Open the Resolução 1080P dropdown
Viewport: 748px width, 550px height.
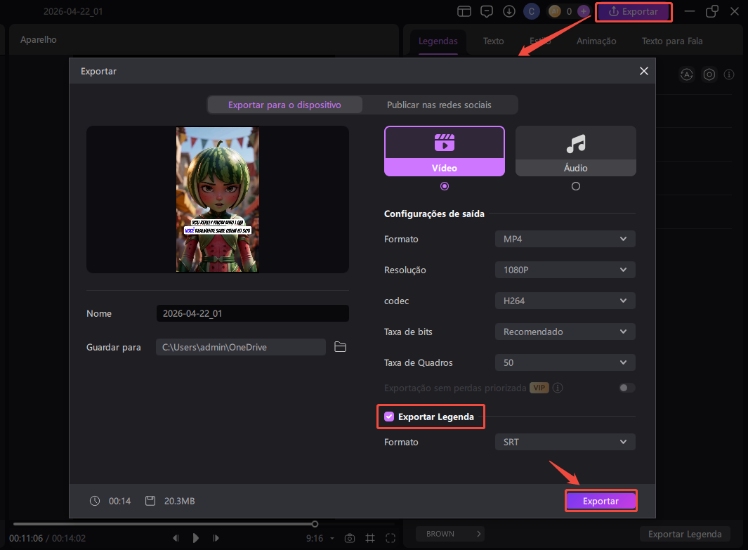[565, 270]
